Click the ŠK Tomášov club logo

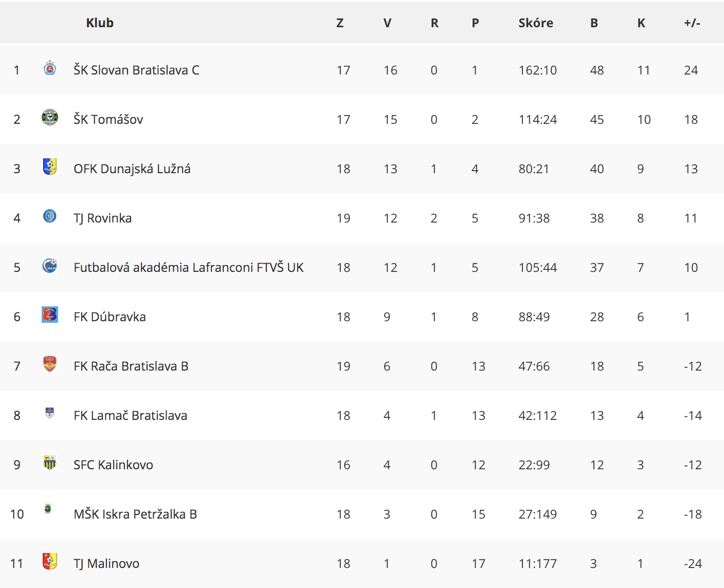coord(50,117)
